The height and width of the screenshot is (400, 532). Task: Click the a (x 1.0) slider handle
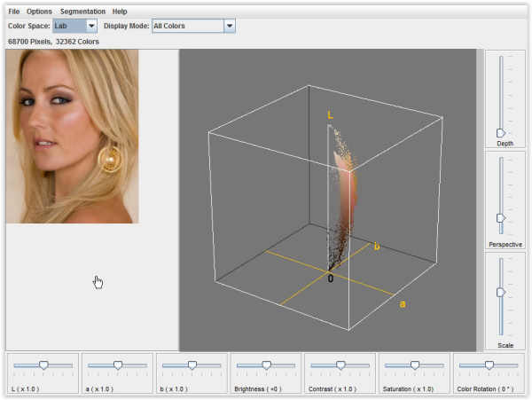(x=118, y=365)
